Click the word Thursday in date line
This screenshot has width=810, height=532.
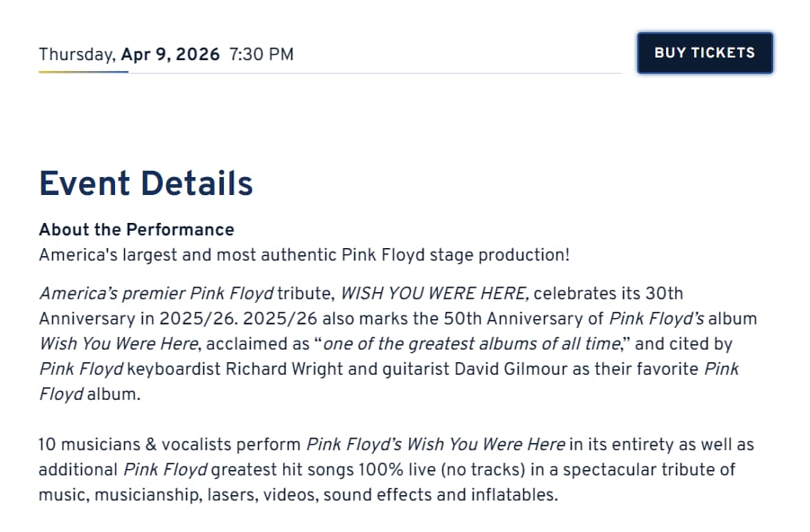coord(76,54)
